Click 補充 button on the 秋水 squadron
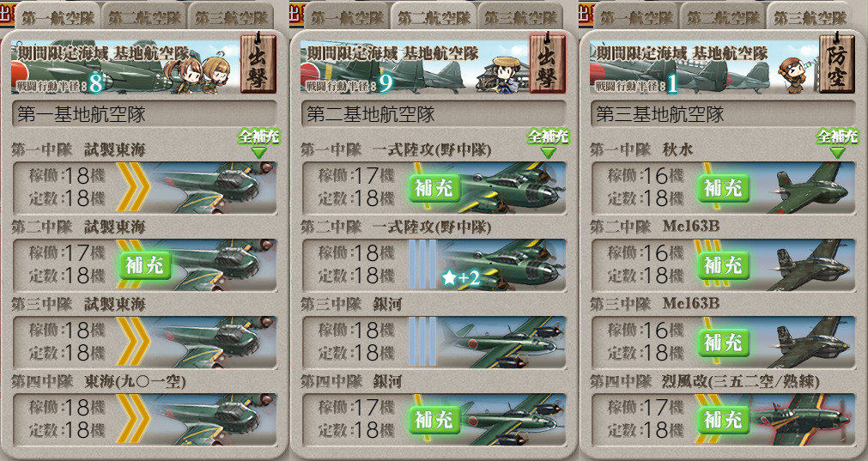The image size is (868, 461). coord(724,189)
